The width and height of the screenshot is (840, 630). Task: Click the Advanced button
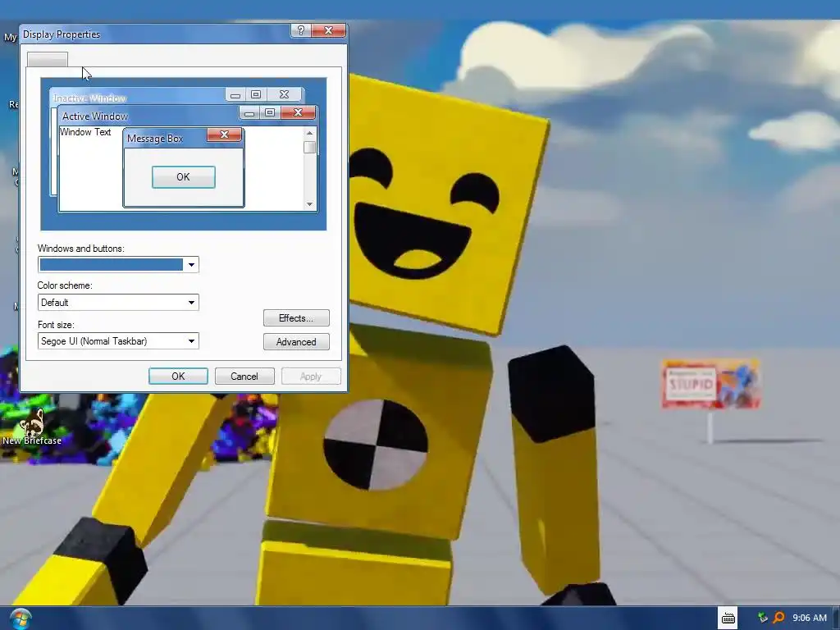pos(296,342)
